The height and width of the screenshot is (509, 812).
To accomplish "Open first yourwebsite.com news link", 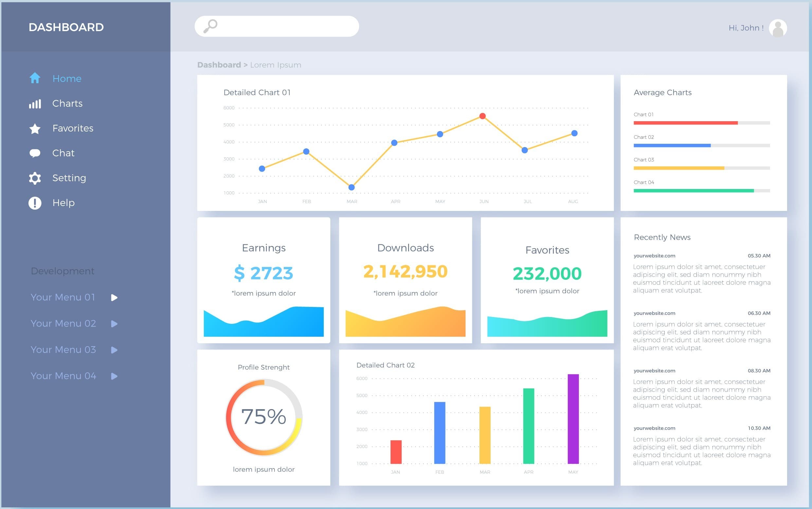I will pyautogui.click(x=654, y=256).
